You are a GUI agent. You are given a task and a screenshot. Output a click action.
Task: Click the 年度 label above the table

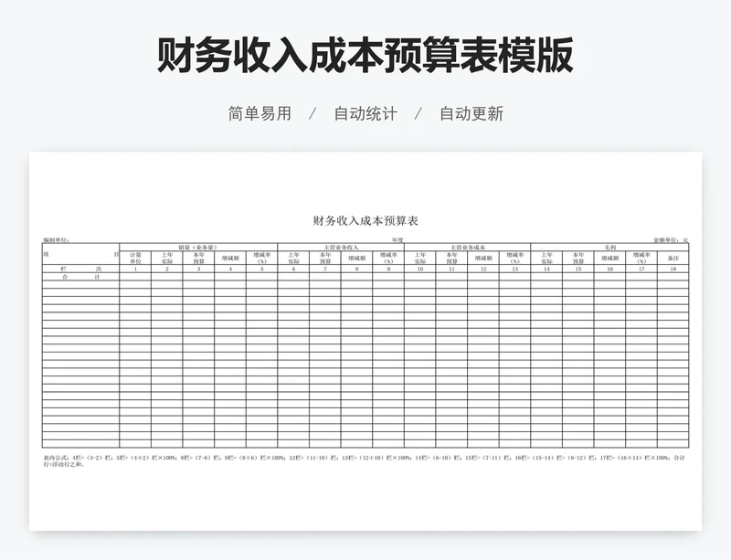397,240
